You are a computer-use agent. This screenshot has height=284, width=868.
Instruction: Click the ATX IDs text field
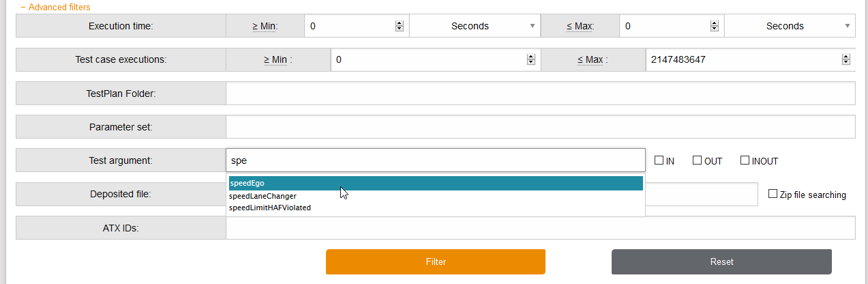(540, 228)
